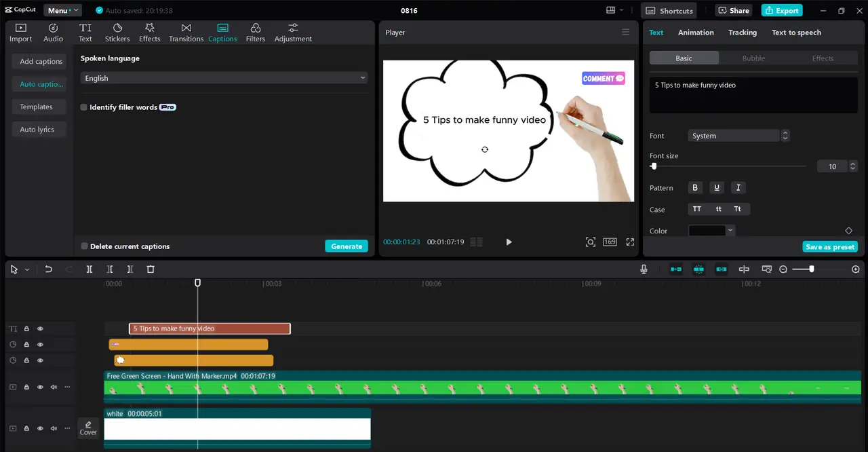
Task: Open the Font dropdown showing System
Action: pyautogui.click(x=734, y=135)
